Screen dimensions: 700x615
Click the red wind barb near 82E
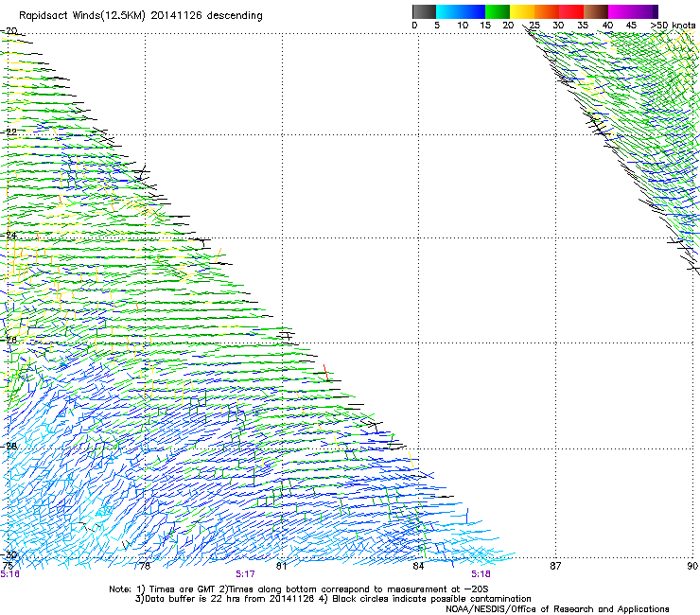(326, 373)
